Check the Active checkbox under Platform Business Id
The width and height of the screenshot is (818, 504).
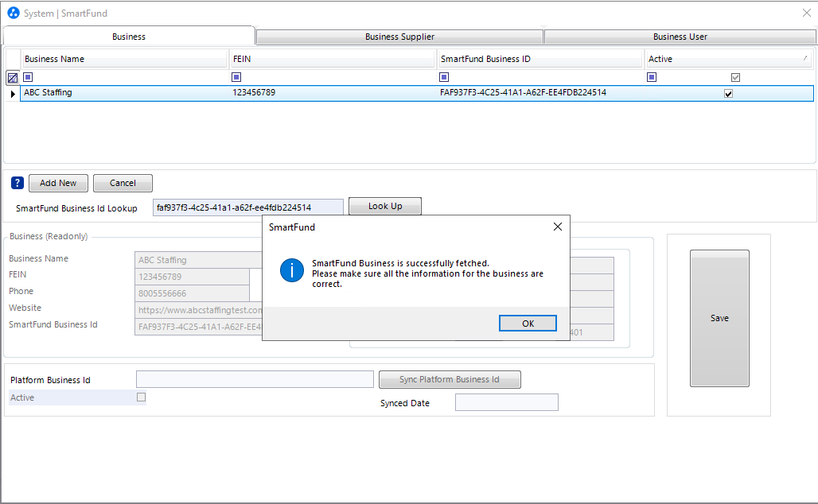pyautogui.click(x=141, y=397)
